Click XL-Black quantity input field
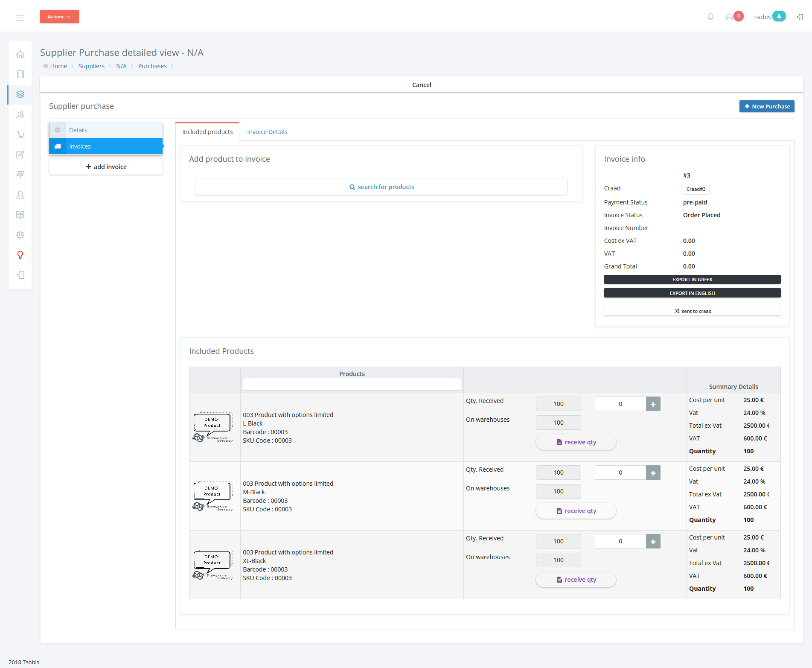 [620, 541]
